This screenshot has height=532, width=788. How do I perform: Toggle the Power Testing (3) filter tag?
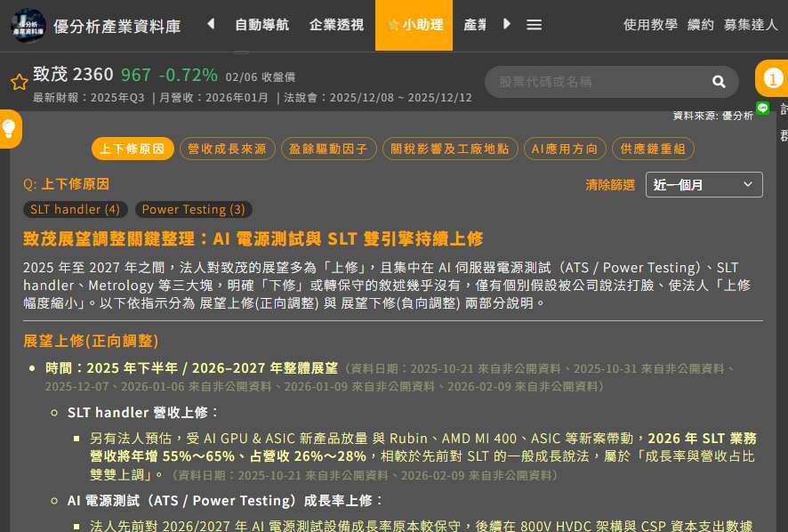(194, 210)
